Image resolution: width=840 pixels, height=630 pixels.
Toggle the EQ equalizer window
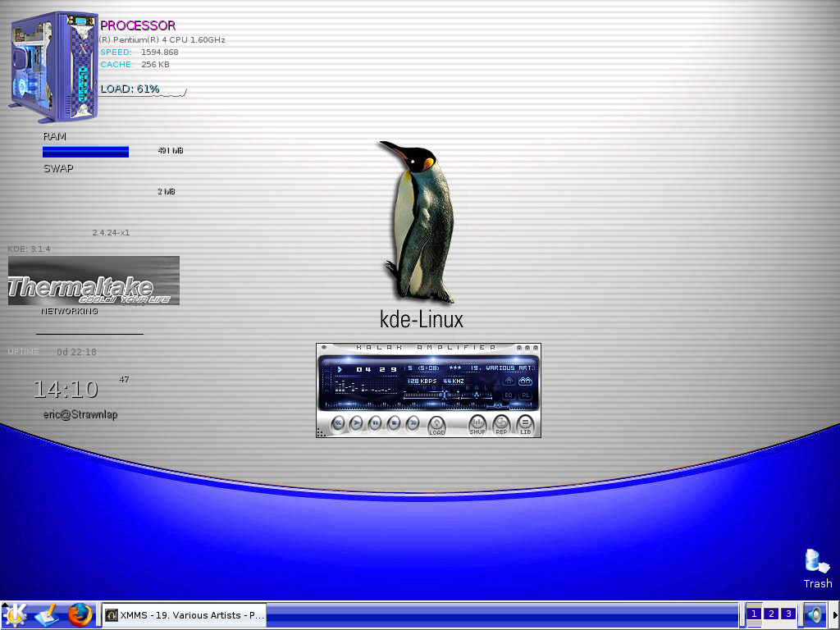[x=509, y=395]
